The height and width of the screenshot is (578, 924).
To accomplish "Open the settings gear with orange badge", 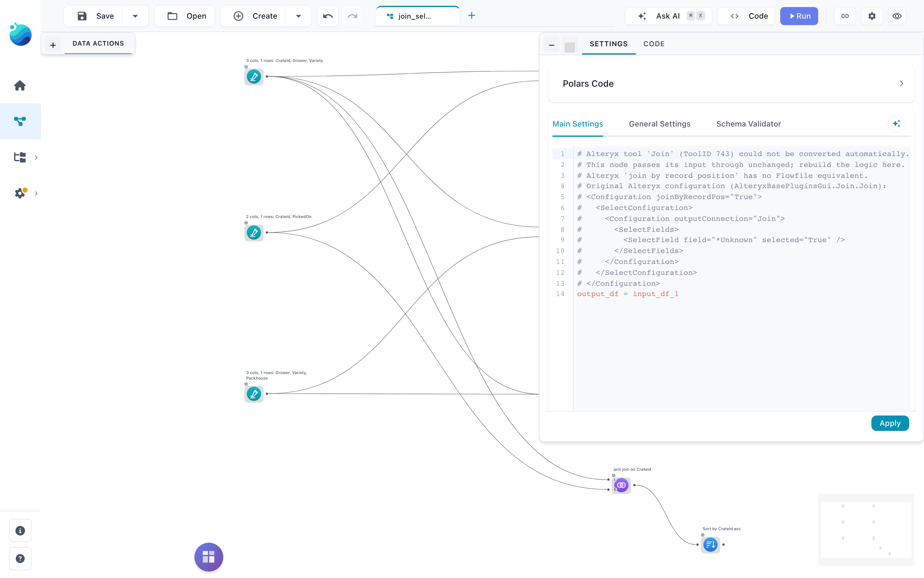I will [x=21, y=193].
